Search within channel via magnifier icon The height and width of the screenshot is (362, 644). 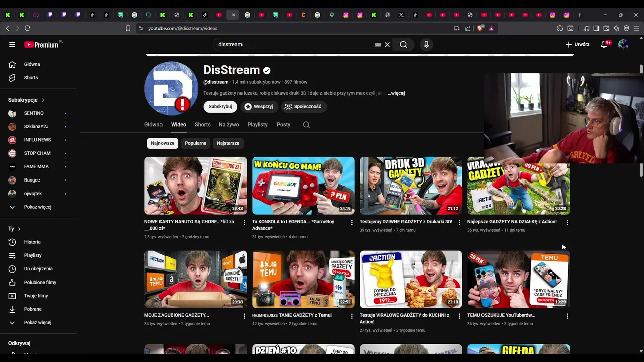click(306, 125)
